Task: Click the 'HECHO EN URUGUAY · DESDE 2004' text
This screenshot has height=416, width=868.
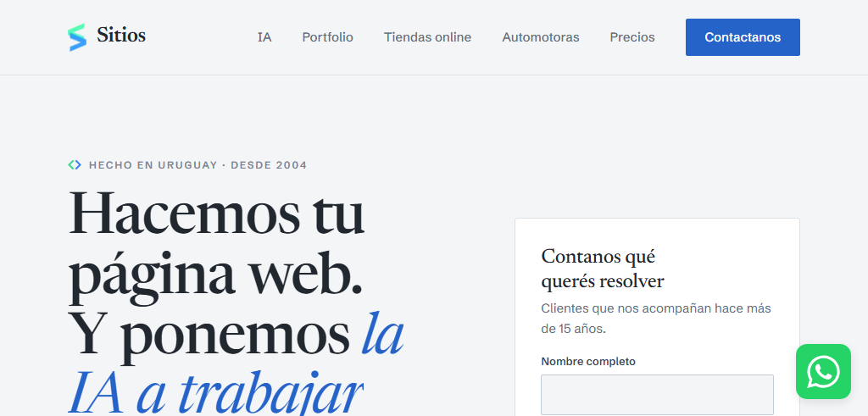Action: click(x=198, y=165)
